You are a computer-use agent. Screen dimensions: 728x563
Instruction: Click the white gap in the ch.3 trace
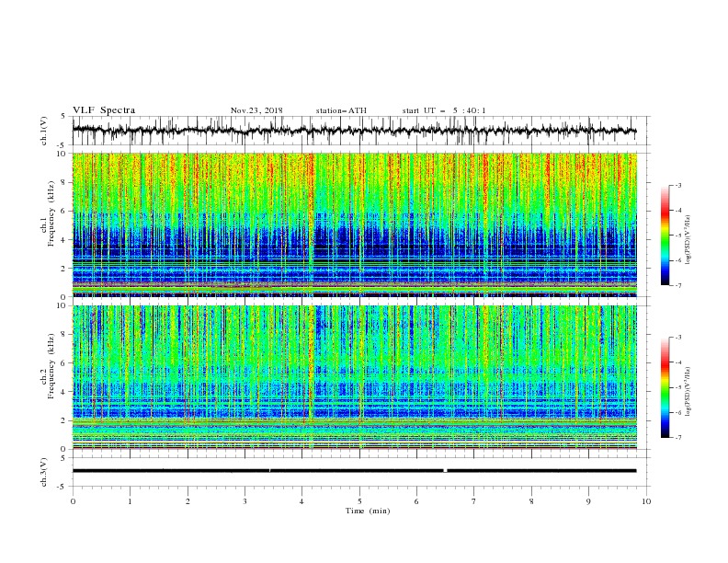tap(445, 471)
